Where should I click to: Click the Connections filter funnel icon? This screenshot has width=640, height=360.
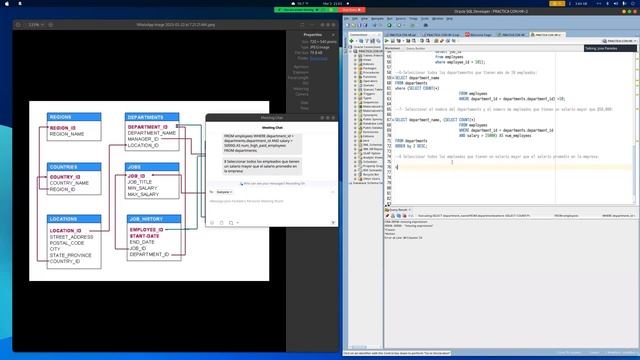[x=367, y=41]
